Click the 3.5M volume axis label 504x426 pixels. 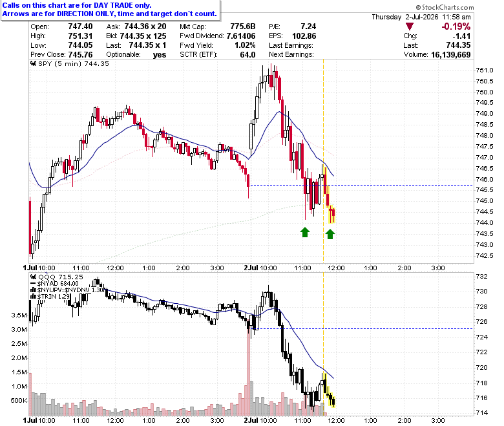pyautogui.click(x=19, y=315)
